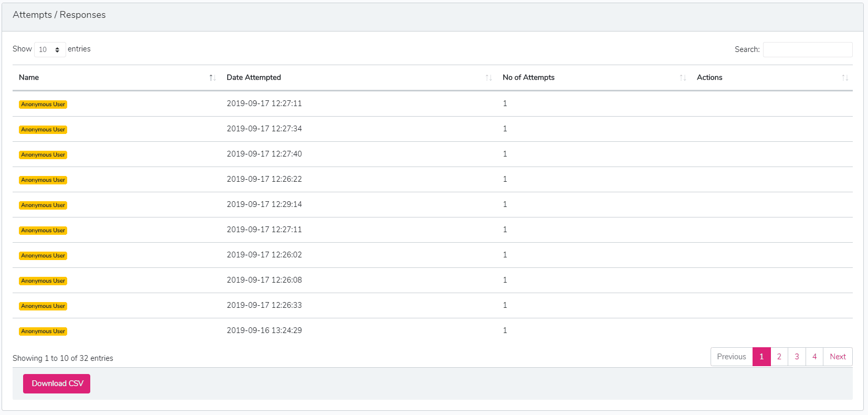Open pagination page 4
The height and width of the screenshot is (415, 868).
click(814, 357)
